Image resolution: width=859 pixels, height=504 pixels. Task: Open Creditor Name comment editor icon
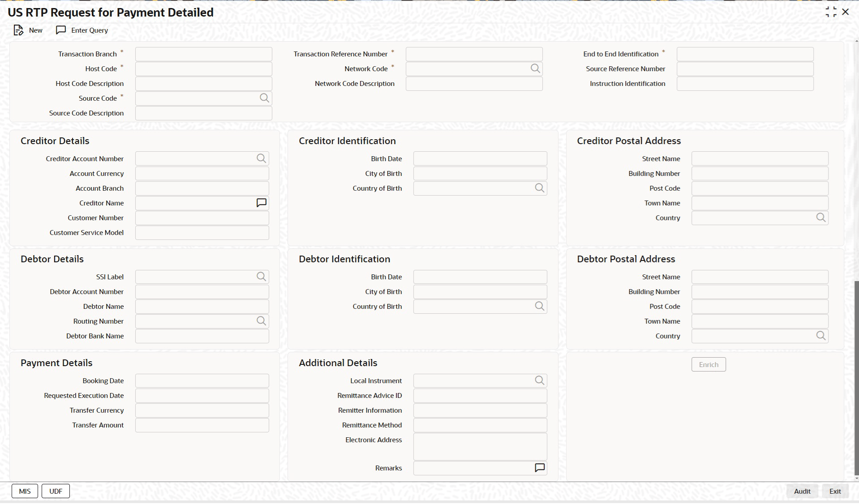262,203
